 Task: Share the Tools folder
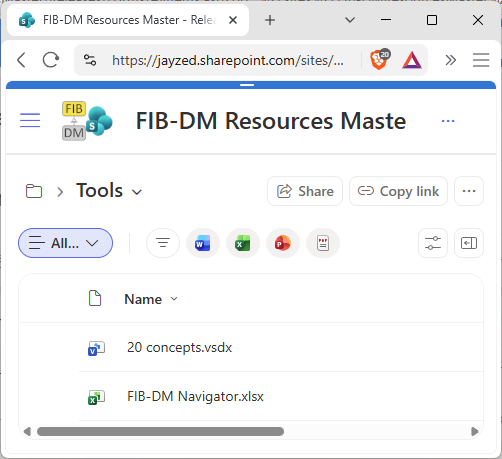305,191
